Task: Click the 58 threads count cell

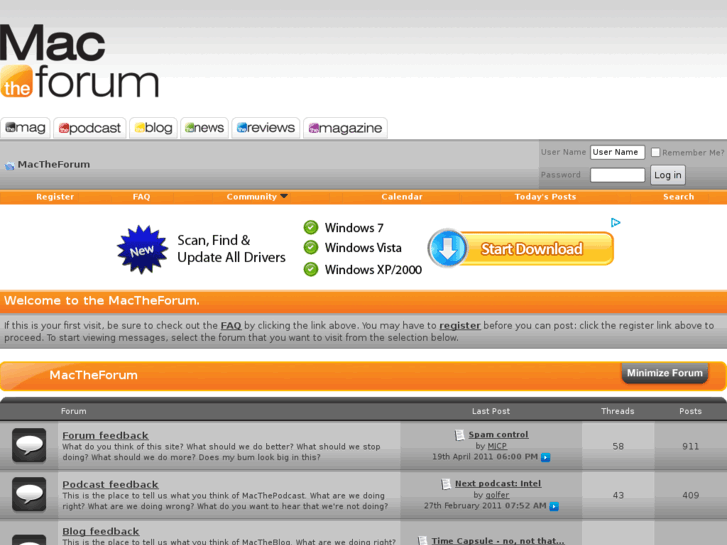Action: pyautogui.click(x=618, y=446)
